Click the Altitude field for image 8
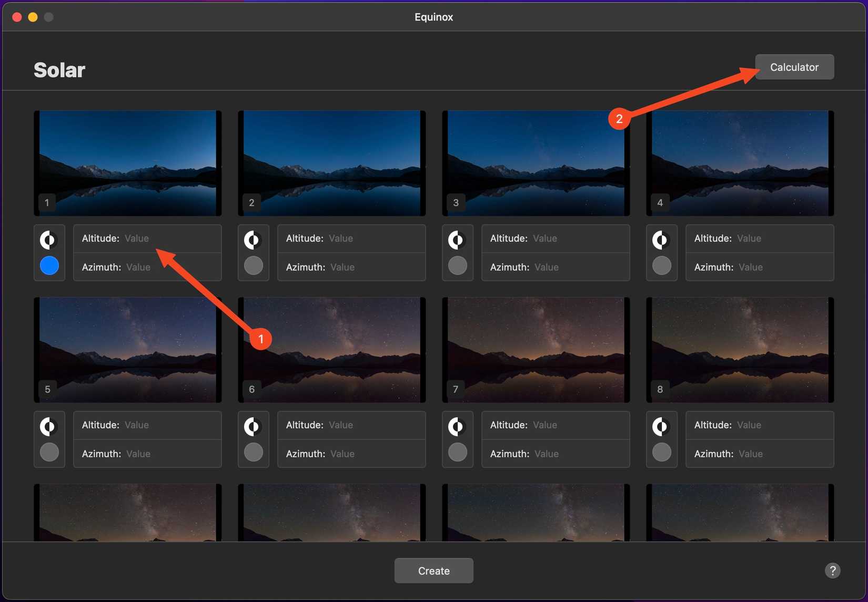This screenshot has height=602, width=868. [760, 425]
